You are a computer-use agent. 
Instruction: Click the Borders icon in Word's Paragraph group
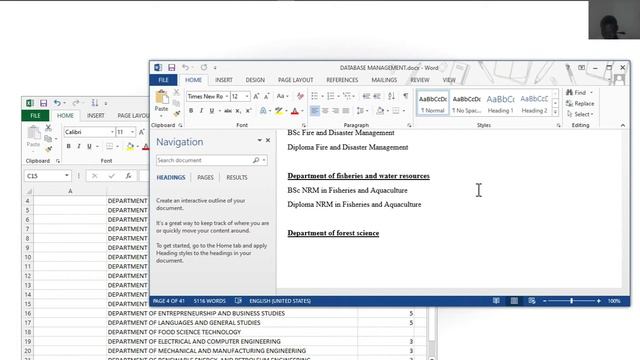[x=396, y=111]
